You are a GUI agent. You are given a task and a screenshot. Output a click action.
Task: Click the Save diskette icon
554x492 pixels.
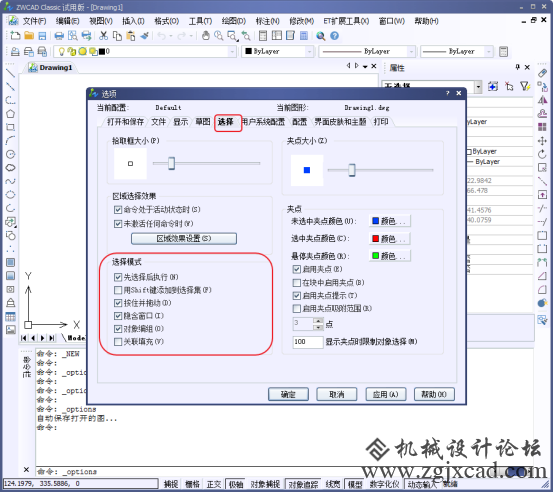(42, 36)
